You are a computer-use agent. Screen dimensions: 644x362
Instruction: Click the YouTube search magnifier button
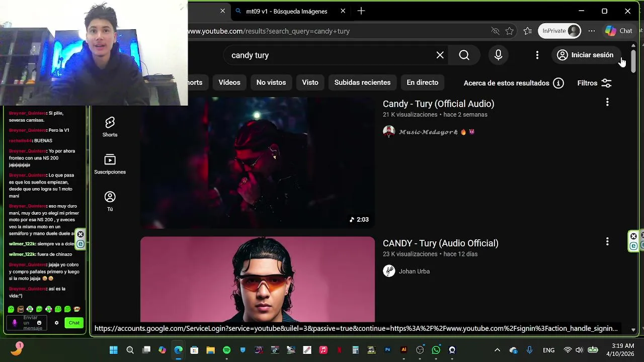pos(464,55)
